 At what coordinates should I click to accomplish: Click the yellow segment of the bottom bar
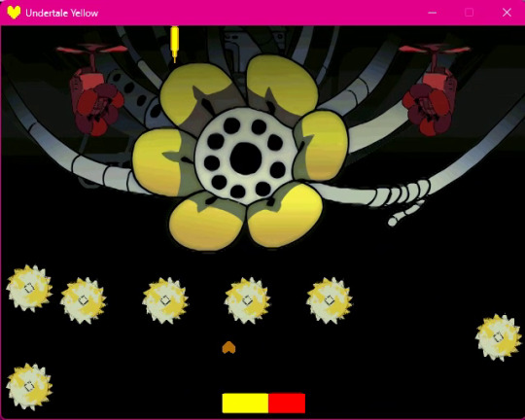pyautogui.click(x=245, y=402)
